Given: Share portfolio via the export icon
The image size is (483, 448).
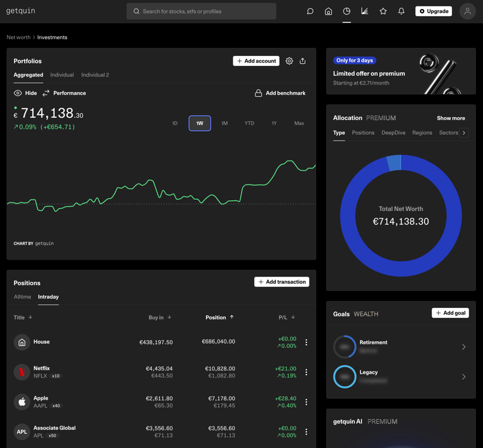Looking at the screenshot, I should (x=303, y=61).
